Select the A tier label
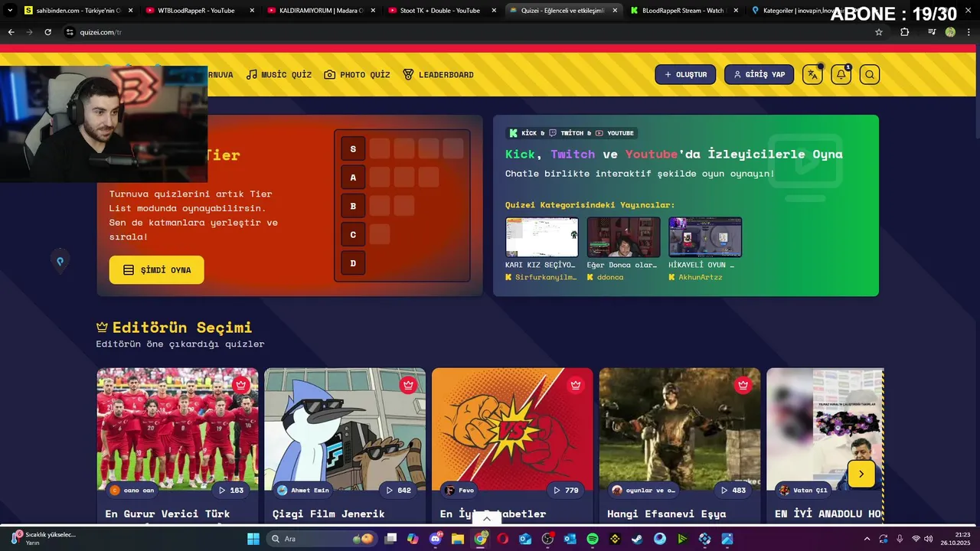The height and width of the screenshot is (551, 980). [x=353, y=178]
